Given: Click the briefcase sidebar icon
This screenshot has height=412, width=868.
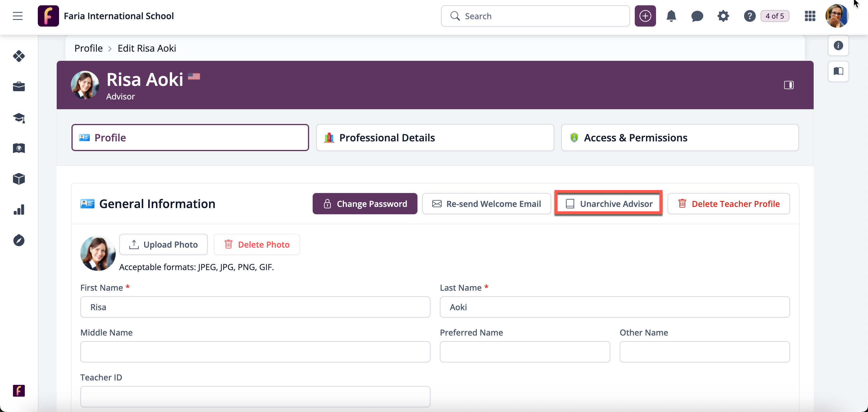Looking at the screenshot, I should 19,86.
